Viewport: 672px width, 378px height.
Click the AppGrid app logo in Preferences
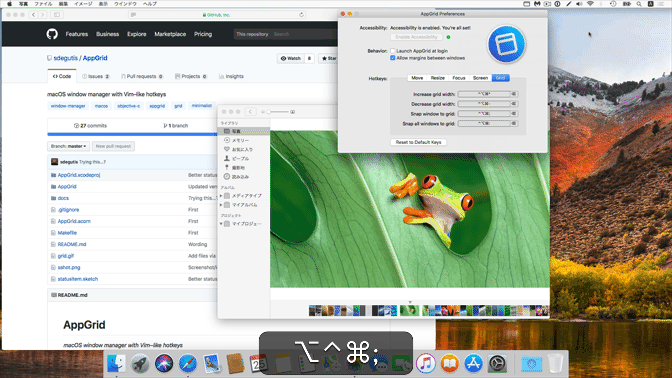click(506, 44)
